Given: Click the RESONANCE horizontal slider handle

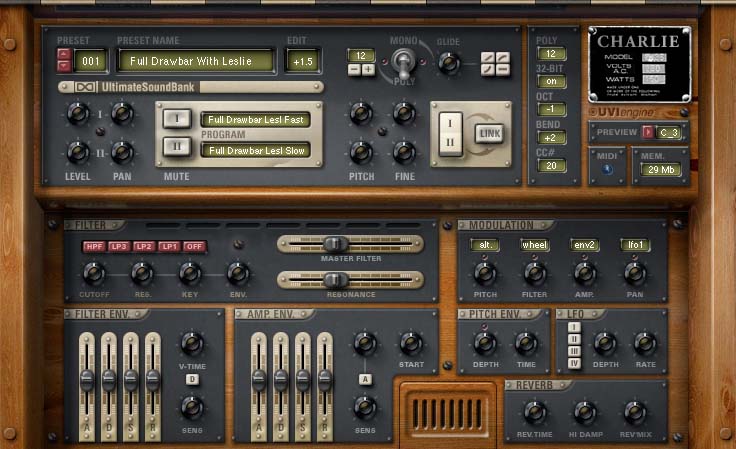Looking at the screenshot, I should pyautogui.click(x=336, y=280).
